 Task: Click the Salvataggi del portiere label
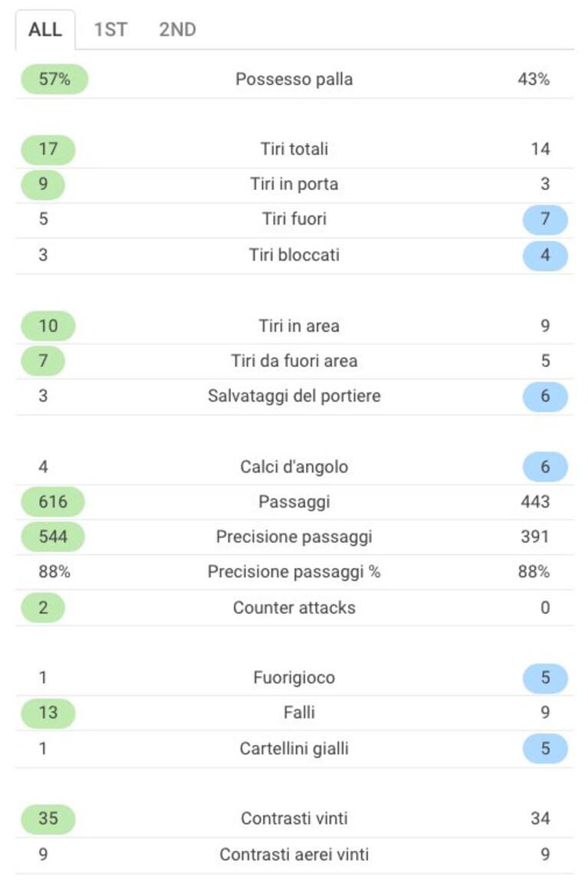[294, 396]
